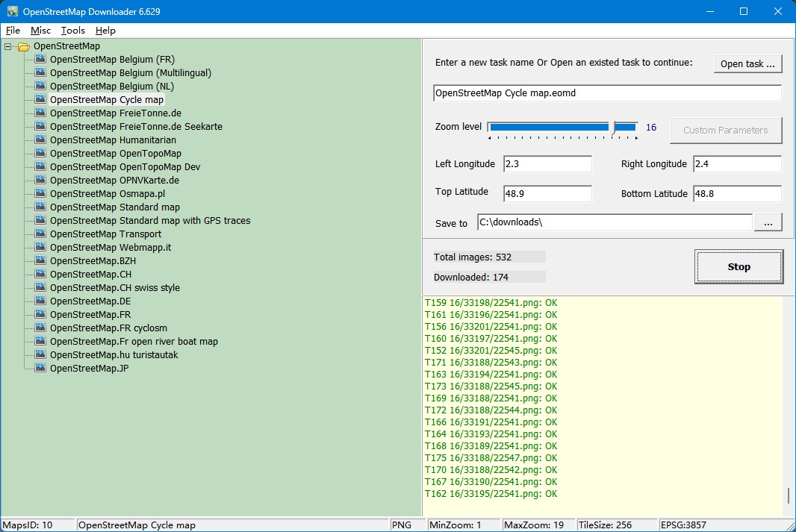Click the Bottom Latitude field

click(737, 193)
